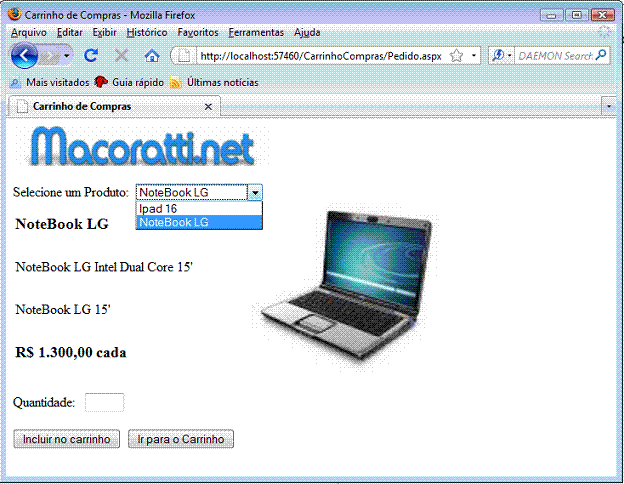
Task: Open the Editar menu
Action: pos(70,33)
